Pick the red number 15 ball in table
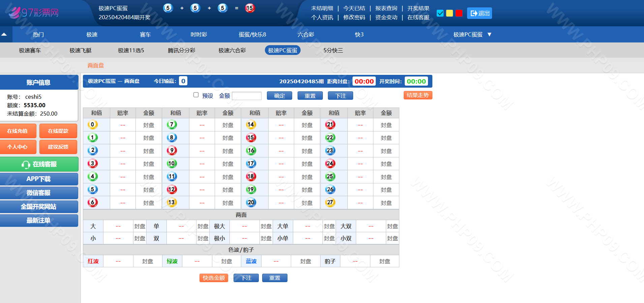The height and width of the screenshot is (303, 644). coord(251,138)
